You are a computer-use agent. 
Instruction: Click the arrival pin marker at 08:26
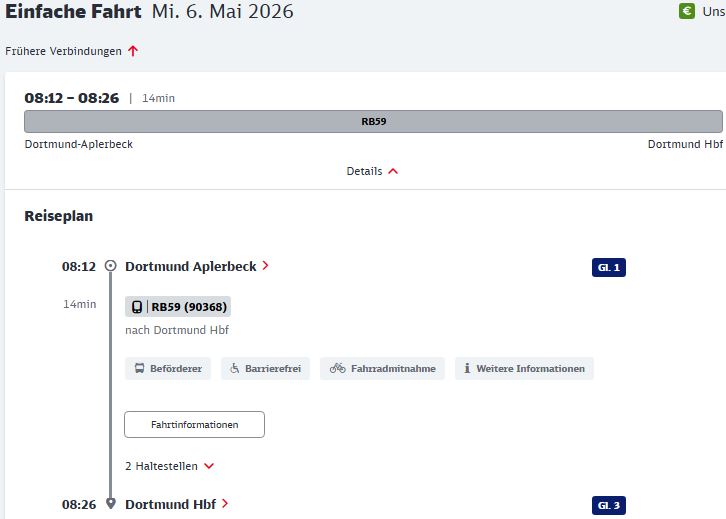click(110, 504)
